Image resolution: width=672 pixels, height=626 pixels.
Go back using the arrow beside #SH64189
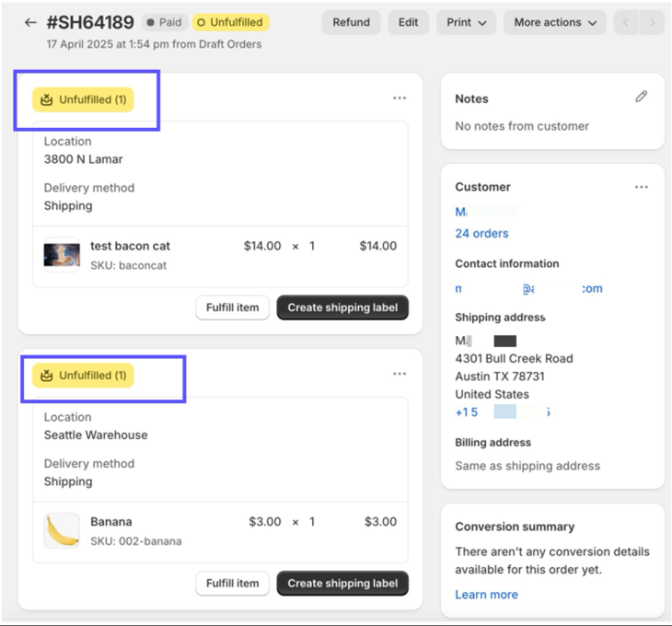(x=30, y=22)
